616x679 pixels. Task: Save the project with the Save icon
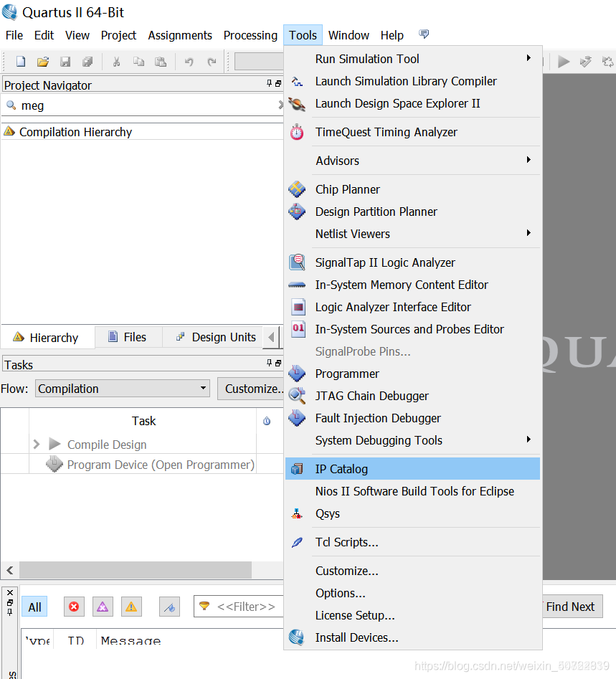(65, 61)
